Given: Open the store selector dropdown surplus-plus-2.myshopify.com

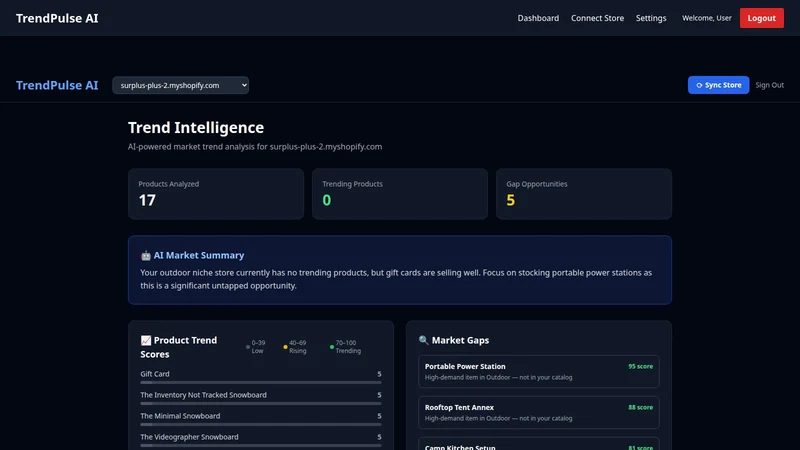Looking at the screenshot, I should pyautogui.click(x=181, y=85).
